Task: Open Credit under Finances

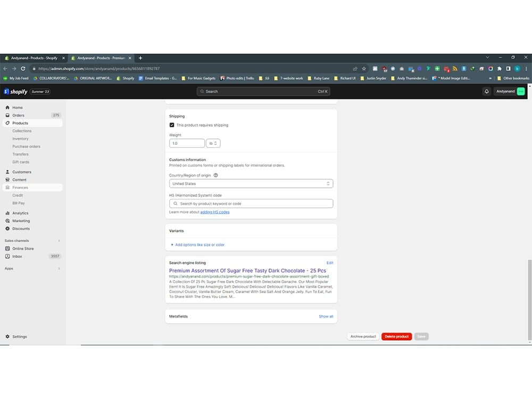Action: click(x=18, y=195)
